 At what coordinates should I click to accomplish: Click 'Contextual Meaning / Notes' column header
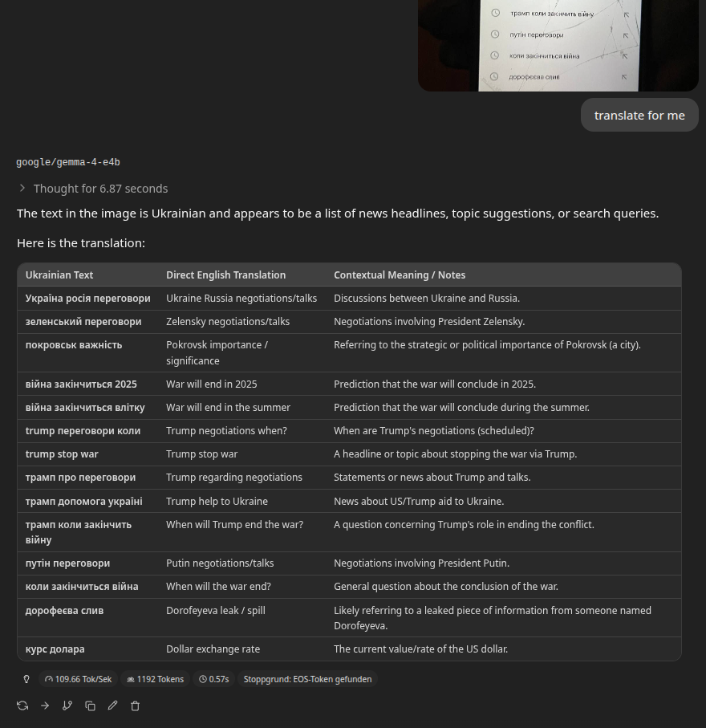(400, 275)
